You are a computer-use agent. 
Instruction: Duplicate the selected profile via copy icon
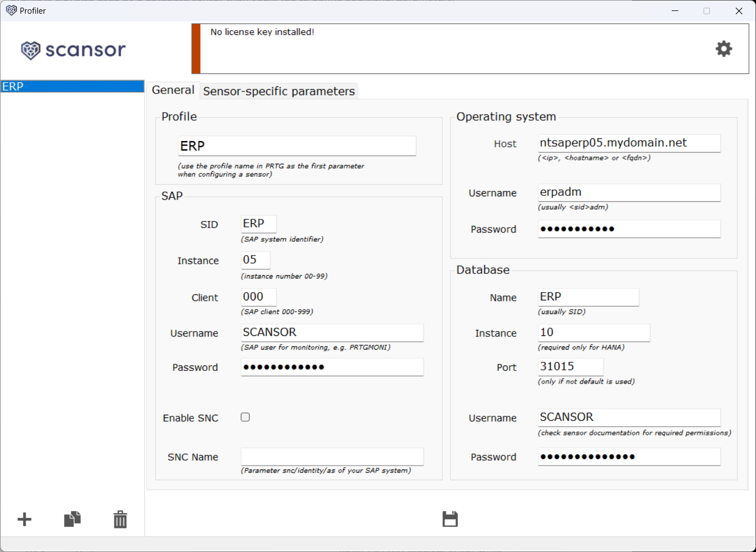click(x=72, y=519)
